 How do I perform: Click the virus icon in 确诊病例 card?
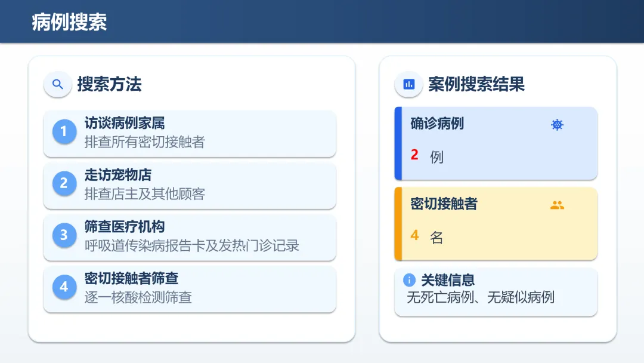557,125
